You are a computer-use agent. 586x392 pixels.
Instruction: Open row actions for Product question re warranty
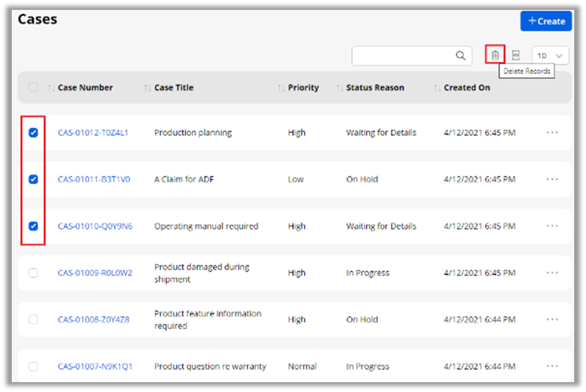552,366
